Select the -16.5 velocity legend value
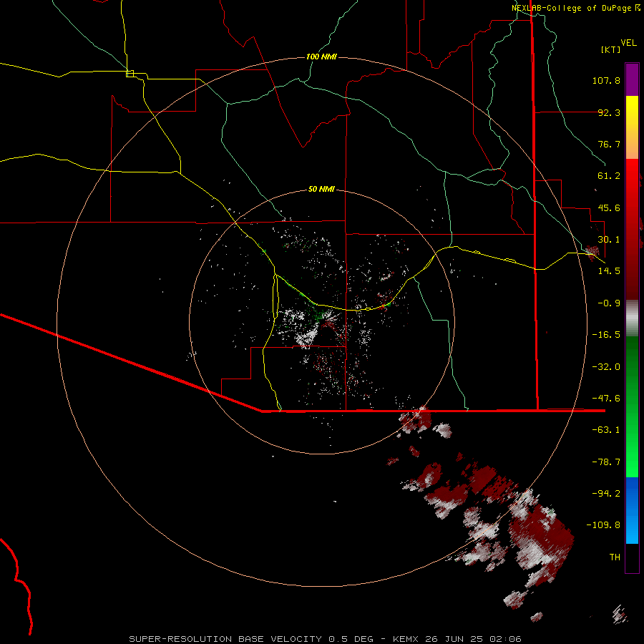 coord(606,335)
